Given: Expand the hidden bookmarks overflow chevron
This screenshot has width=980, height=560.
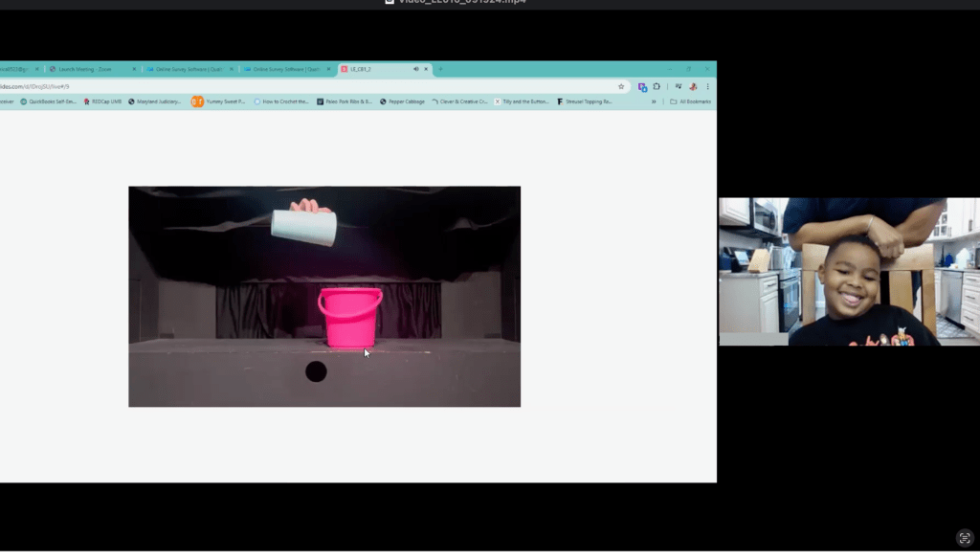Looking at the screenshot, I should click(x=654, y=101).
